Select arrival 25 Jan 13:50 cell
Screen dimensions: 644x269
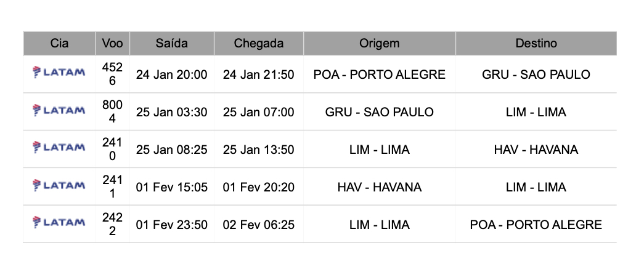pyautogui.click(x=259, y=150)
